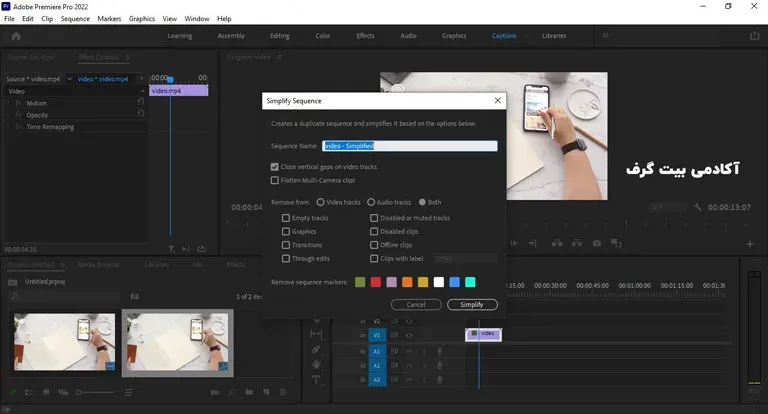The width and height of the screenshot is (768, 414).
Task: Check the Empty tracks option
Action: pyautogui.click(x=286, y=218)
